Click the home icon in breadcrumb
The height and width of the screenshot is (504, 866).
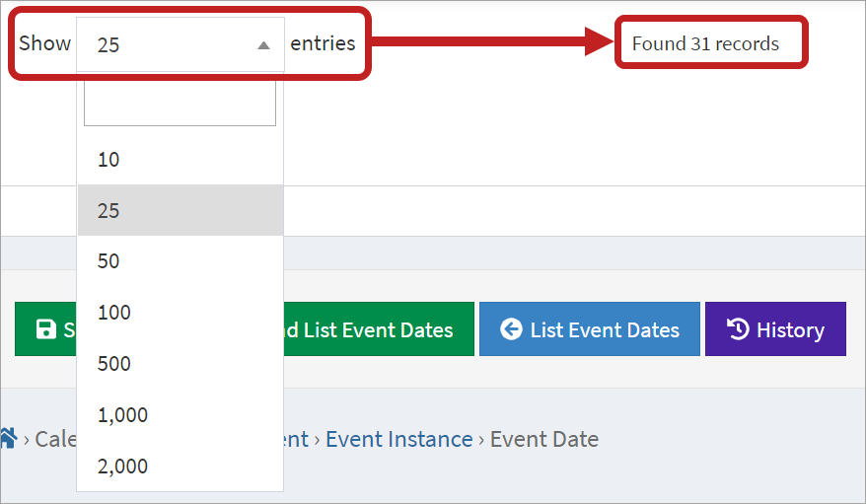(9, 437)
